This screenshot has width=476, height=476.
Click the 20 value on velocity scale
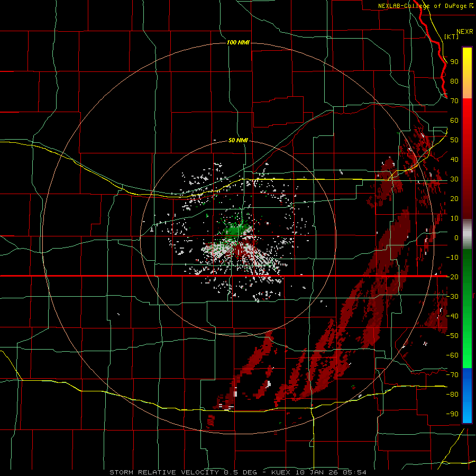pos(454,198)
